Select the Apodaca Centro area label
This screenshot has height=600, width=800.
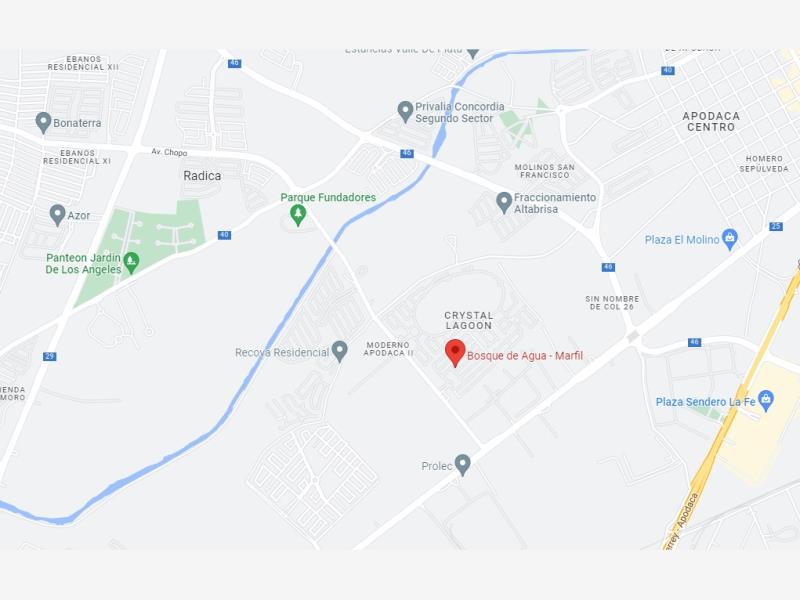[711, 121]
